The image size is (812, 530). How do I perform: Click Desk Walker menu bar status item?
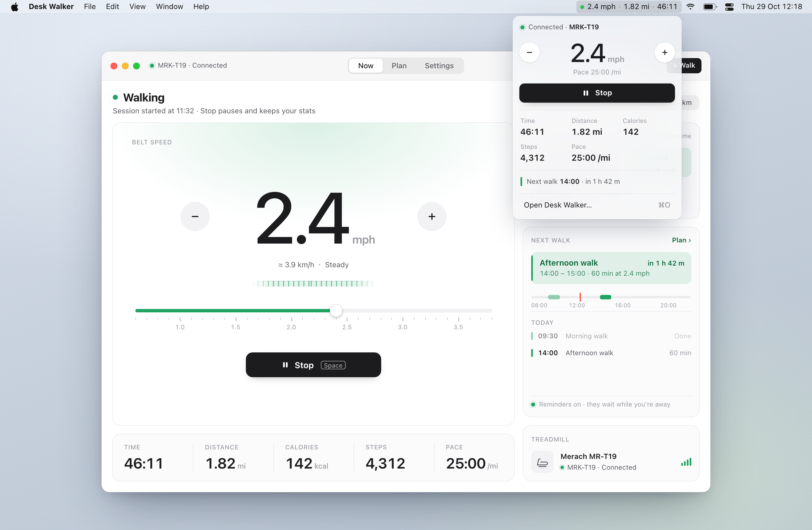628,6
